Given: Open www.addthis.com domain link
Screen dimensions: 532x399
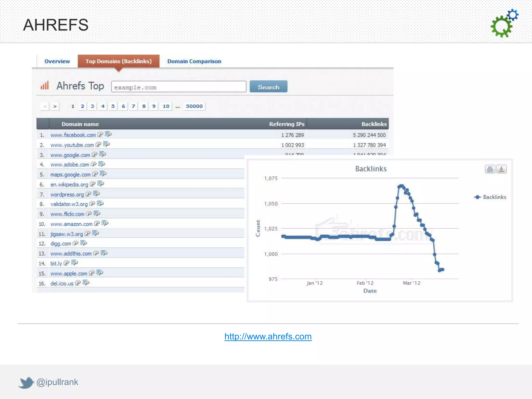Looking at the screenshot, I should coord(71,254).
